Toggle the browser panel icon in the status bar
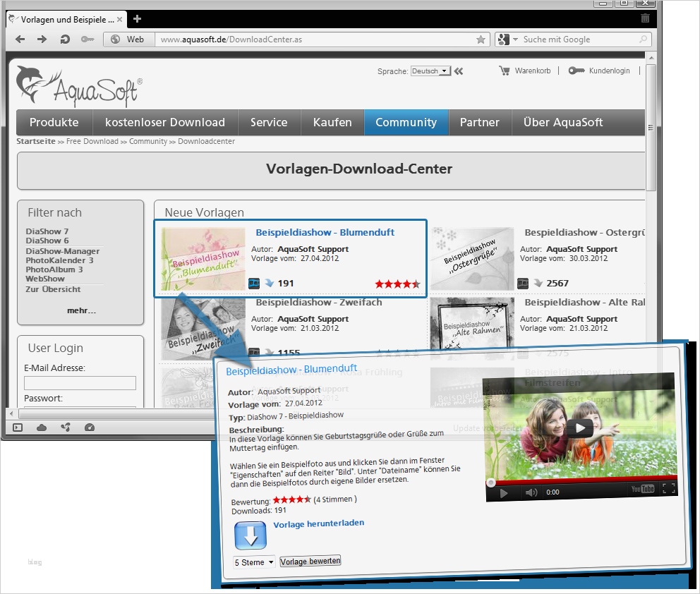The width and height of the screenshot is (700, 594). click(x=18, y=428)
